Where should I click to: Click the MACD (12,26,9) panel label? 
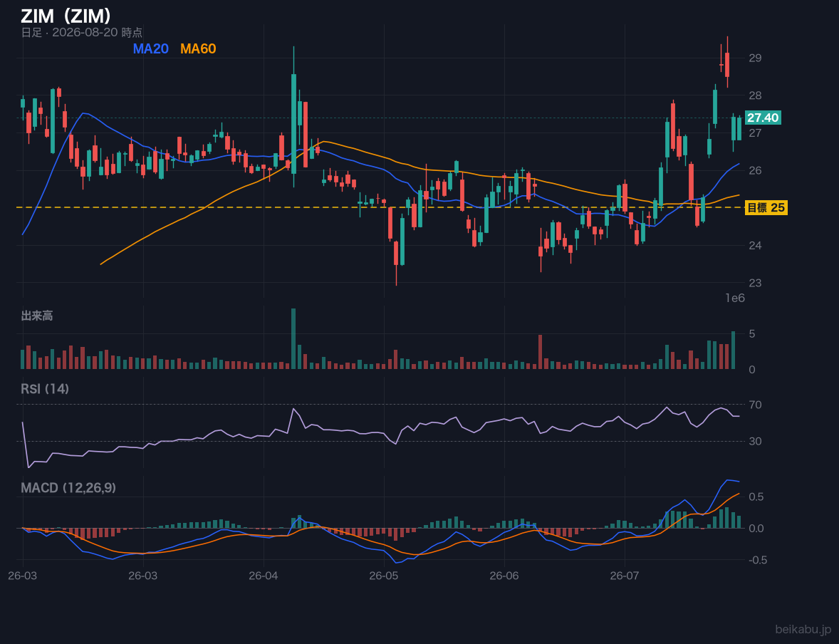[68, 488]
